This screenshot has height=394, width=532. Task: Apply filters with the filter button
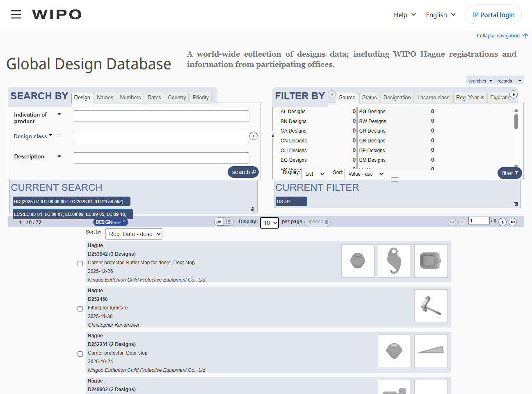pos(509,173)
